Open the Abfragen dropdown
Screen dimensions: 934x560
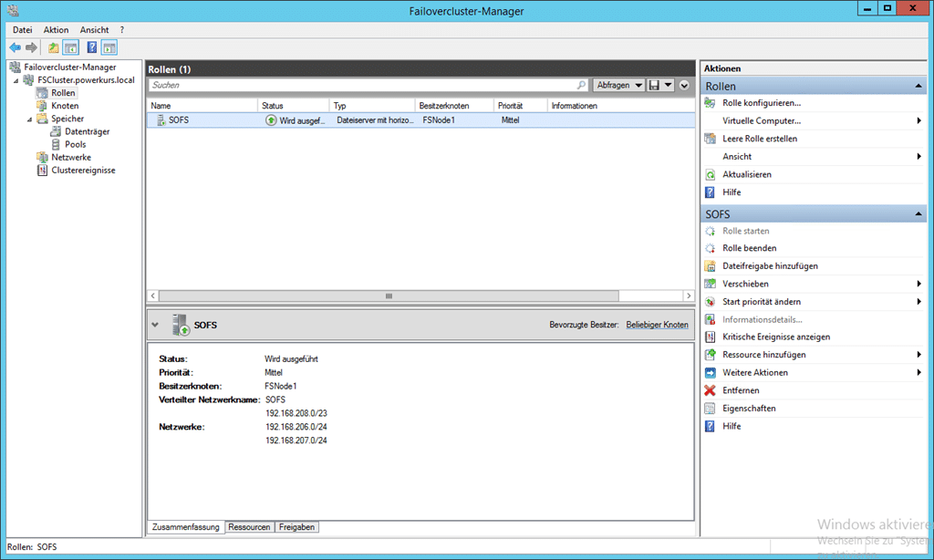[x=619, y=85]
